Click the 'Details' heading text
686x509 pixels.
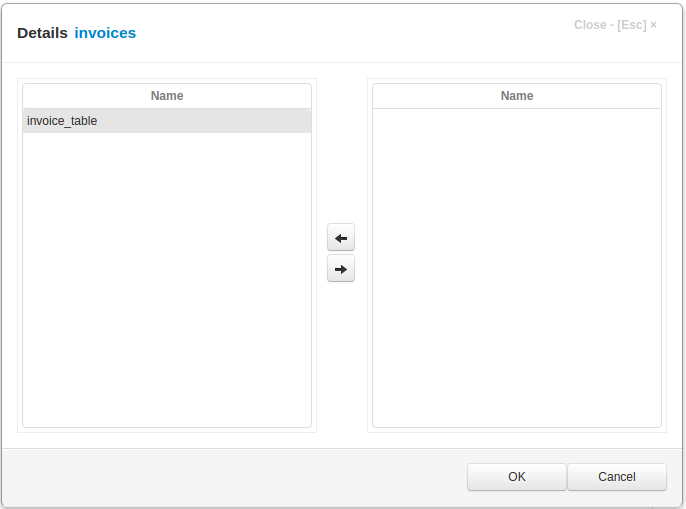click(x=42, y=33)
